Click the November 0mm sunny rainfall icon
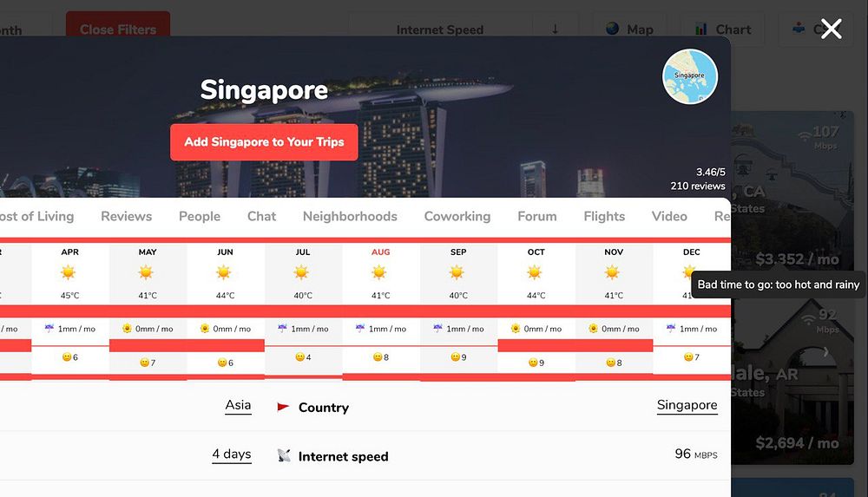 [593, 328]
